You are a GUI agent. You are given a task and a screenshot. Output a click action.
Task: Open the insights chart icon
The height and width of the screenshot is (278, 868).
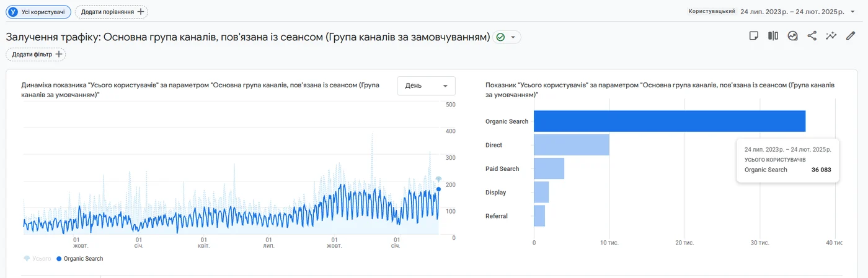pos(792,36)
